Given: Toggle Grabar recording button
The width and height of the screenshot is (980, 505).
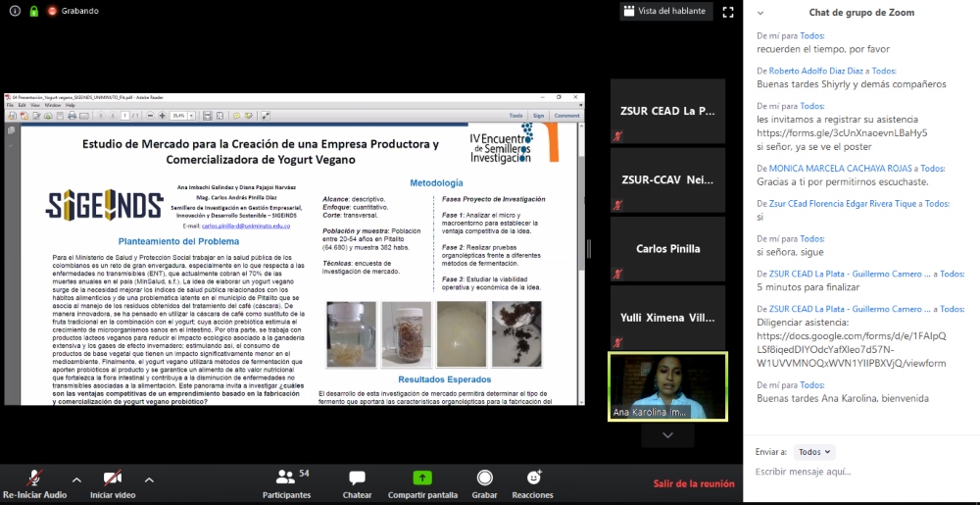Looking at the screenshot, I should (484, 483).
